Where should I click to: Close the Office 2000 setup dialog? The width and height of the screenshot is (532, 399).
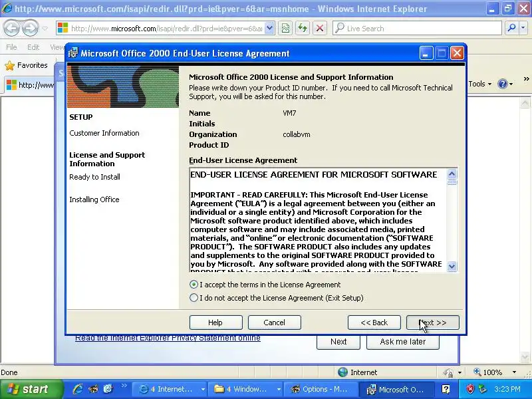click(457, 53)
